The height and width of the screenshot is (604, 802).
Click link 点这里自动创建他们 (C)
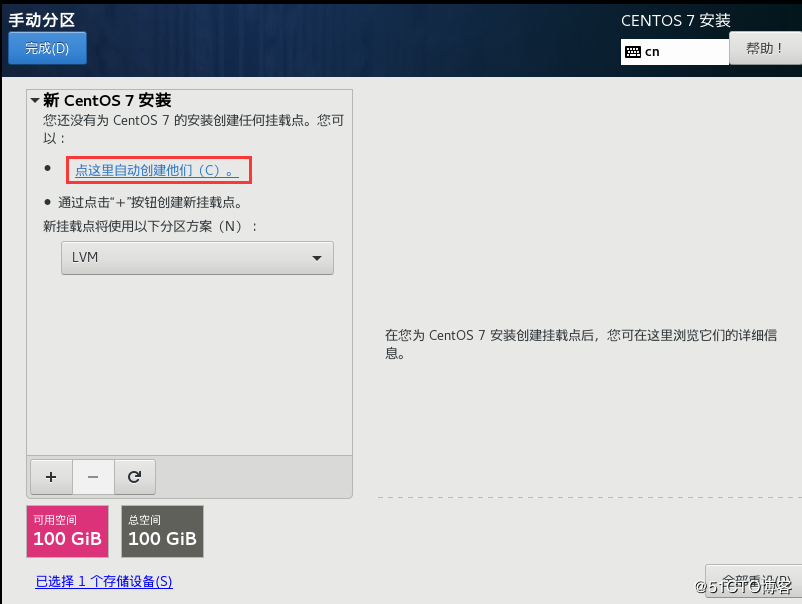pyautogui.click(x=157, y=170)
